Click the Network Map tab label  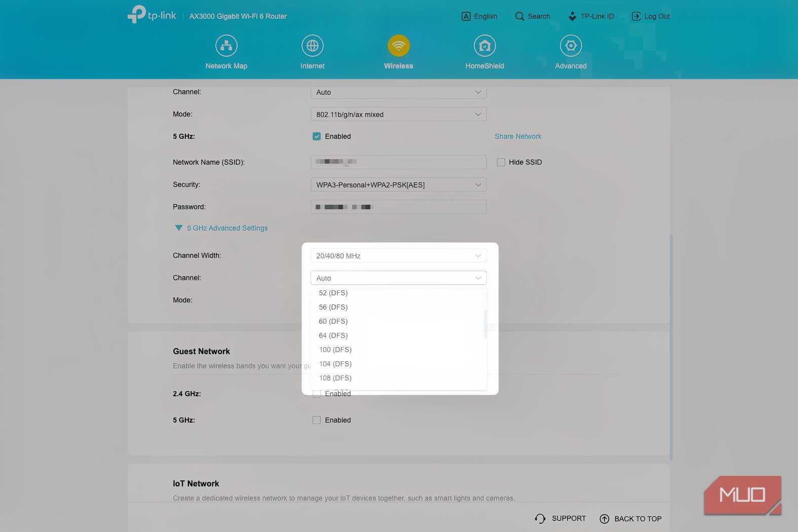tap(226, 66)
